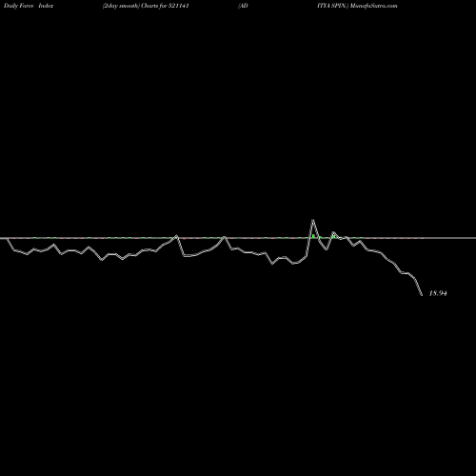476x476 pixels.
Task: Click the '(AD' header text
Action: pos(243,6)
